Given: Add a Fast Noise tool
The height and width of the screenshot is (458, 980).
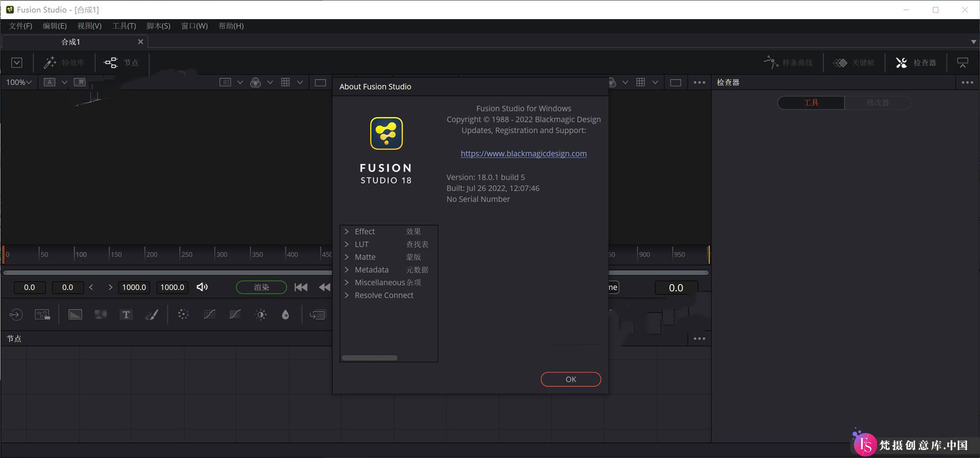Looking at the screenshot, I should [x=101, y=314].
